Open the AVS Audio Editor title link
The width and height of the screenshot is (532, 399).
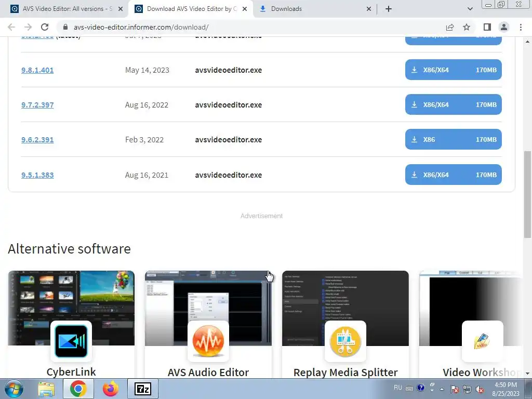point(208,372)
